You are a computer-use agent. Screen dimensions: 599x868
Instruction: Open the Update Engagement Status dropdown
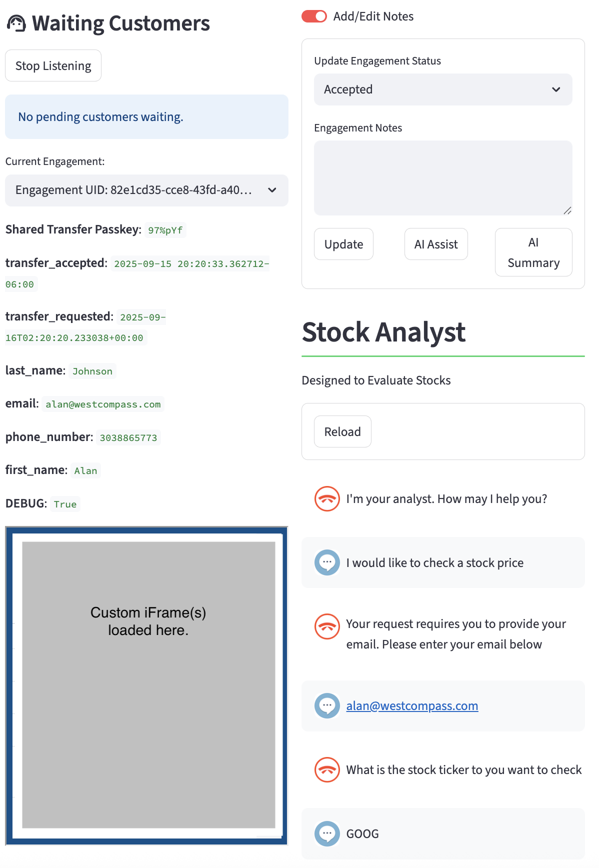click(442, 89)
